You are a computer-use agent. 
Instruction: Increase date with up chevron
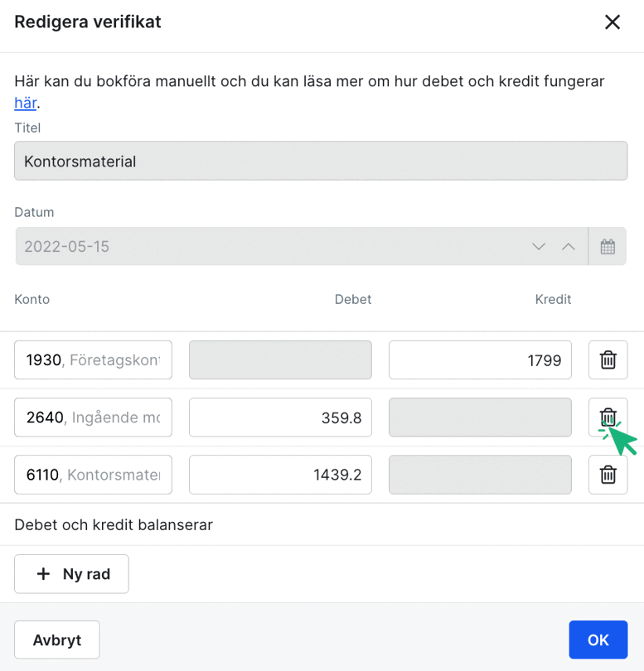click(568, 247)
